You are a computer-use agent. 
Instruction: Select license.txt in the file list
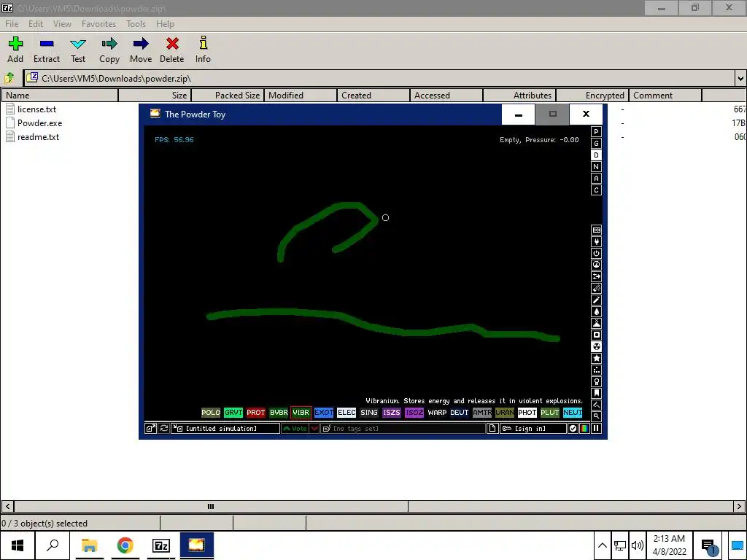tap(36, 109)
